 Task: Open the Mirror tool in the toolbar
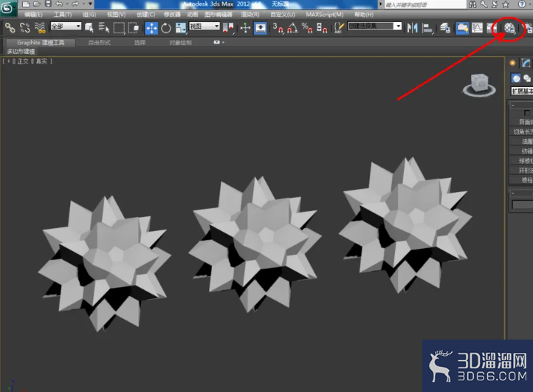[413, 28]
